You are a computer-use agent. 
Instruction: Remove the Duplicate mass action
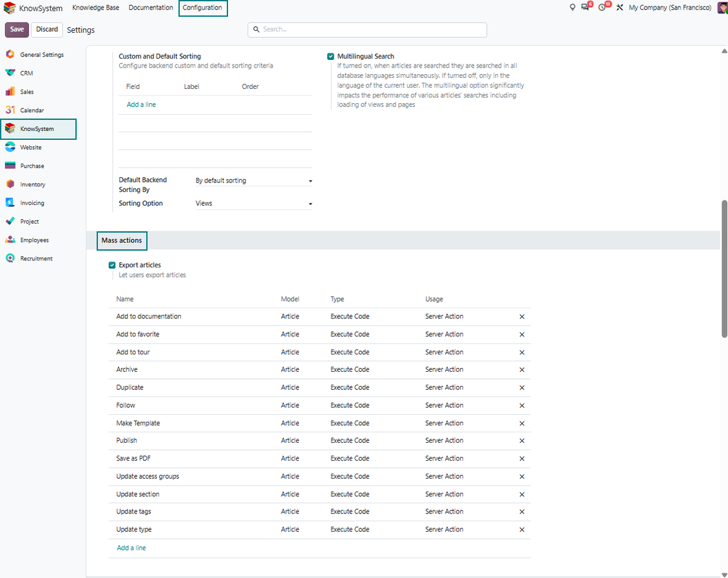click(x=522, y=388)
